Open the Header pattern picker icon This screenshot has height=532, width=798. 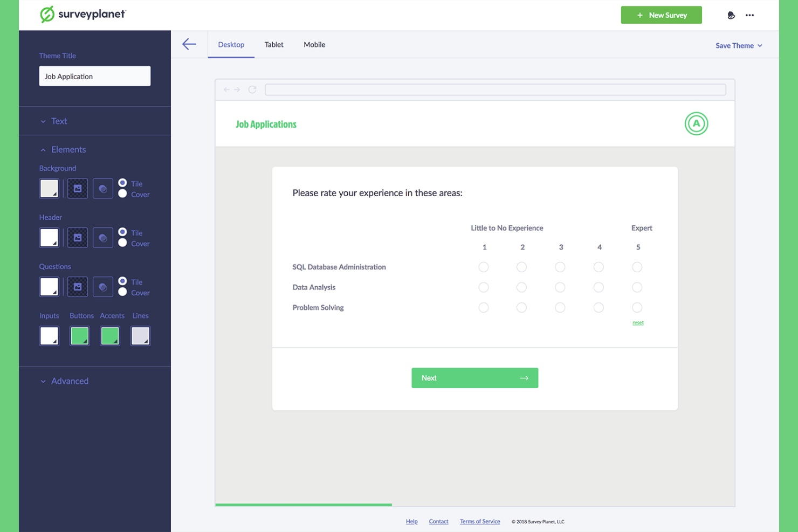pyautogui.click(x=102, y=237)
